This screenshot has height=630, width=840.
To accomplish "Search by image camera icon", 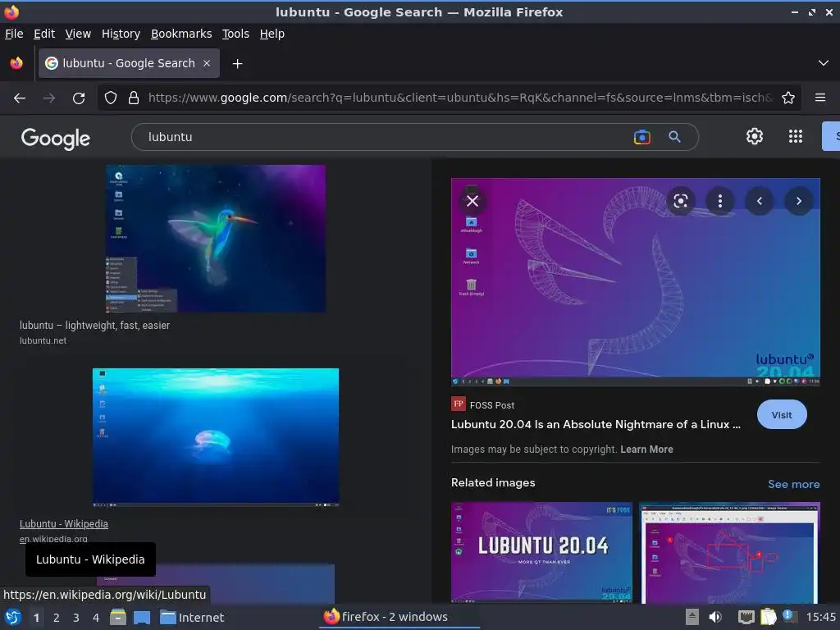I will (641, 137).
